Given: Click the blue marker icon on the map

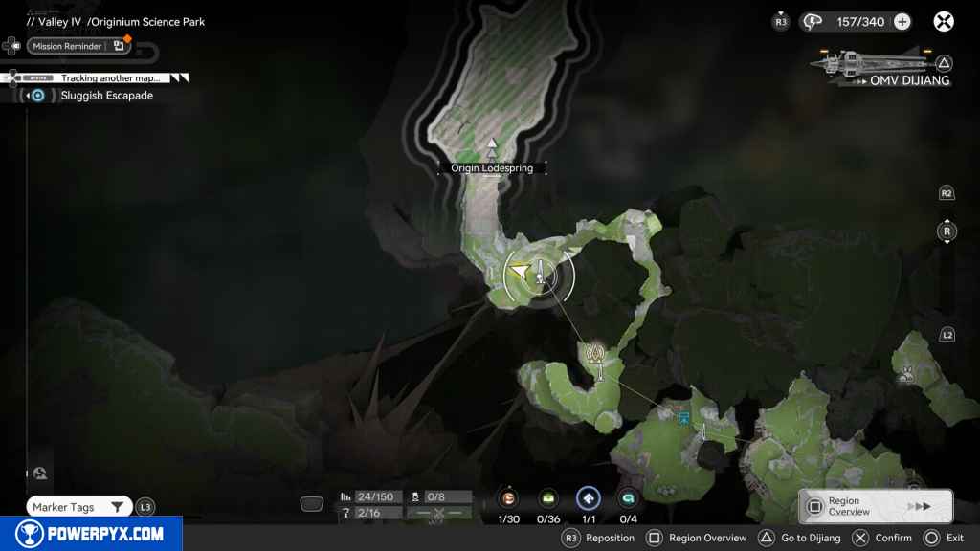Looking at the screenshot, I should [683, 417].
